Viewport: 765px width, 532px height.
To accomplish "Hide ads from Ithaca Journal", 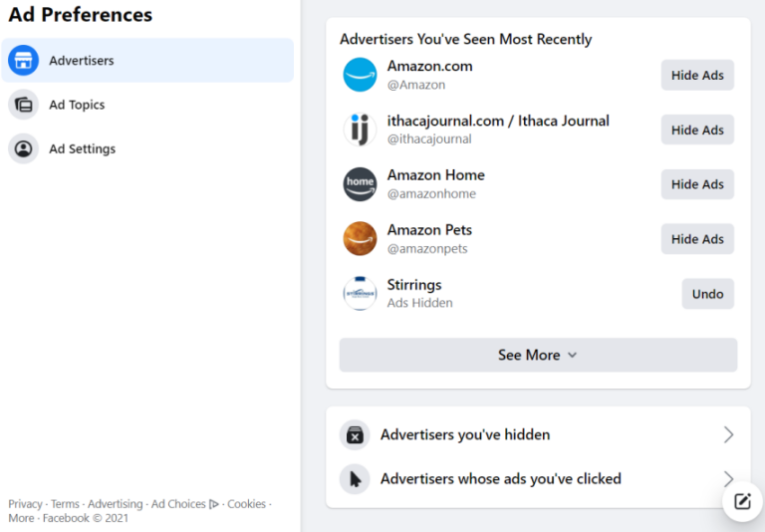I will [x=697, y=130].
